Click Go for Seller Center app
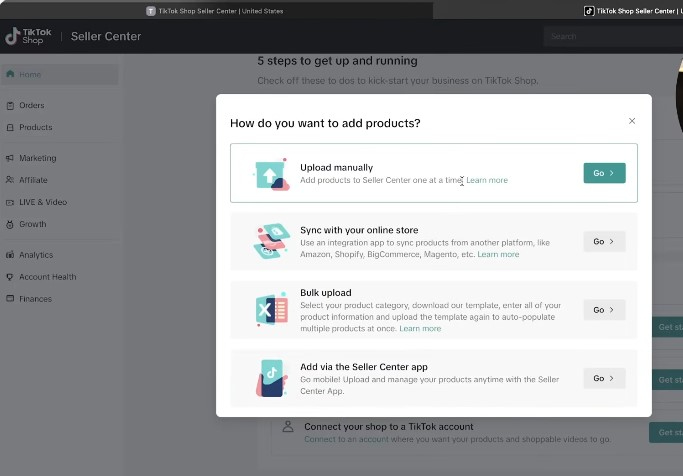This screenshot has height=476, width=683. click(x=604, y=378)
